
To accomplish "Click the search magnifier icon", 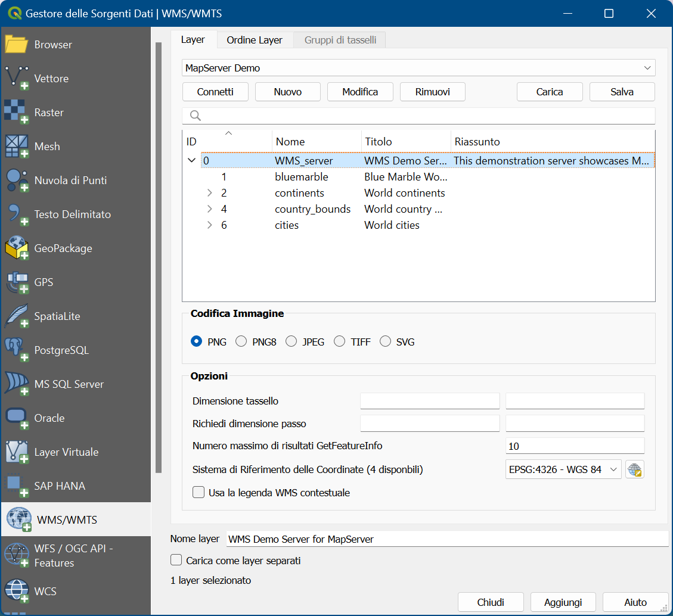I will coord(196,116).
